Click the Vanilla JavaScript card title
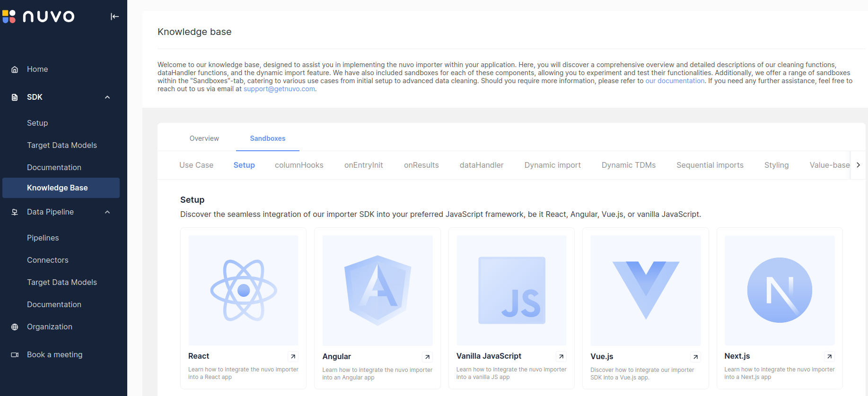This screenshot has height=396, width=868. (489, 356)
